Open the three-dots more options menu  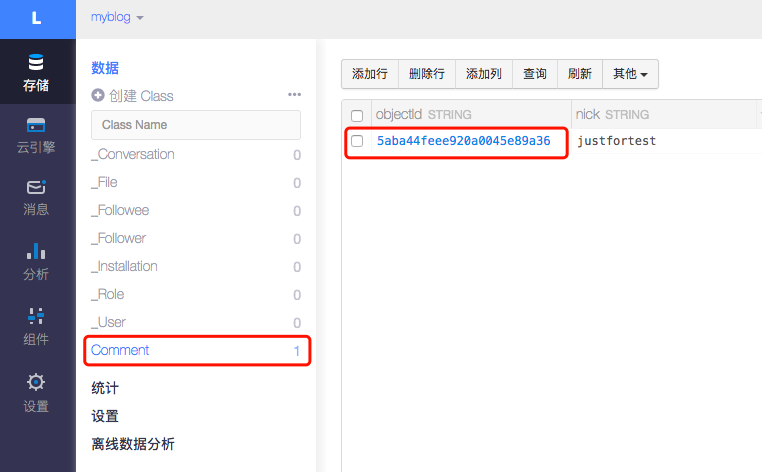click(x=294, y=94)
